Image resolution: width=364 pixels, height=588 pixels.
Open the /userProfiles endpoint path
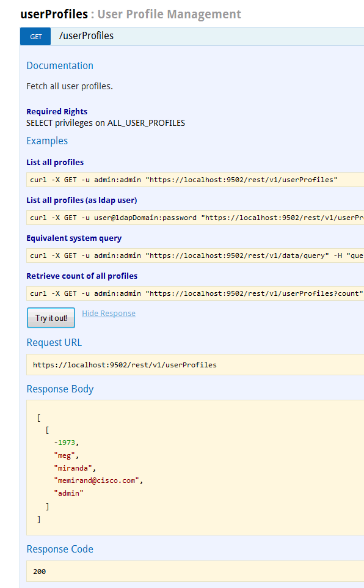coord(86,35)
